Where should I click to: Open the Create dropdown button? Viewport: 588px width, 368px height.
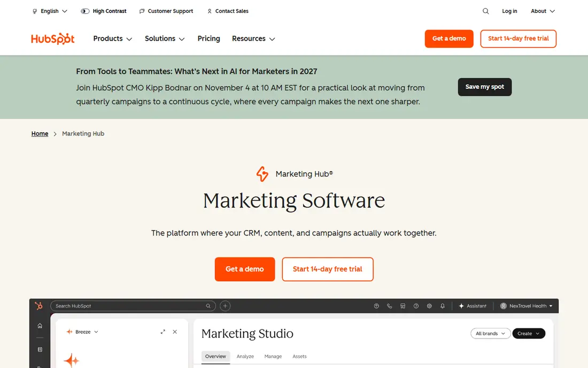(529, 333)
